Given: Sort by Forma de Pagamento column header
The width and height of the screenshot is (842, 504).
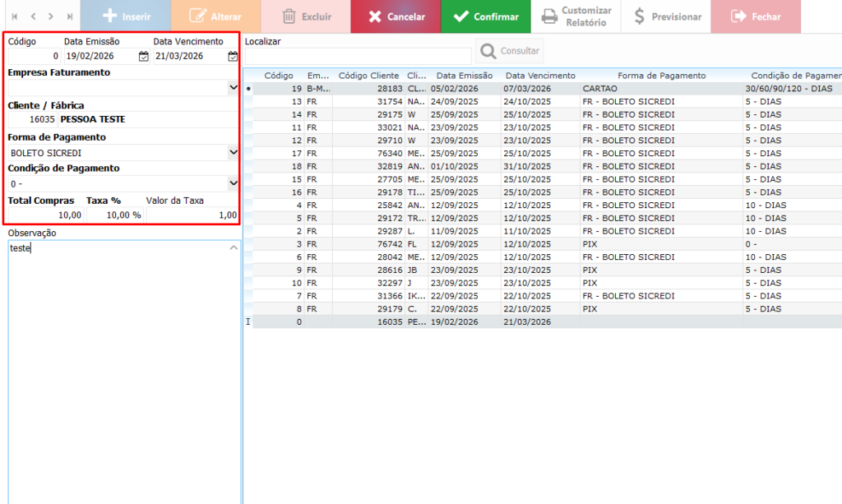Looking at the screenshot, I should [661, 76].
